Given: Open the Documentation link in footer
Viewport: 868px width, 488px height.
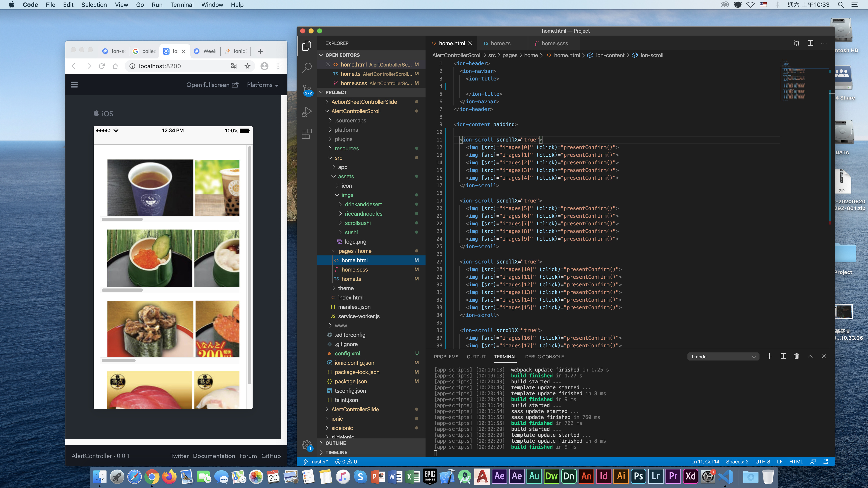Looking at the screenshot, I should [x=214, y=456].
